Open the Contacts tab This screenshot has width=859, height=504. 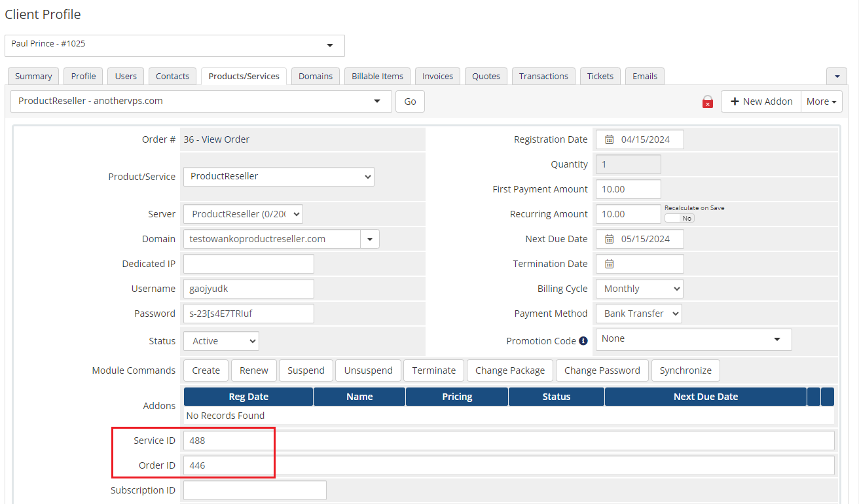(173, 76)
